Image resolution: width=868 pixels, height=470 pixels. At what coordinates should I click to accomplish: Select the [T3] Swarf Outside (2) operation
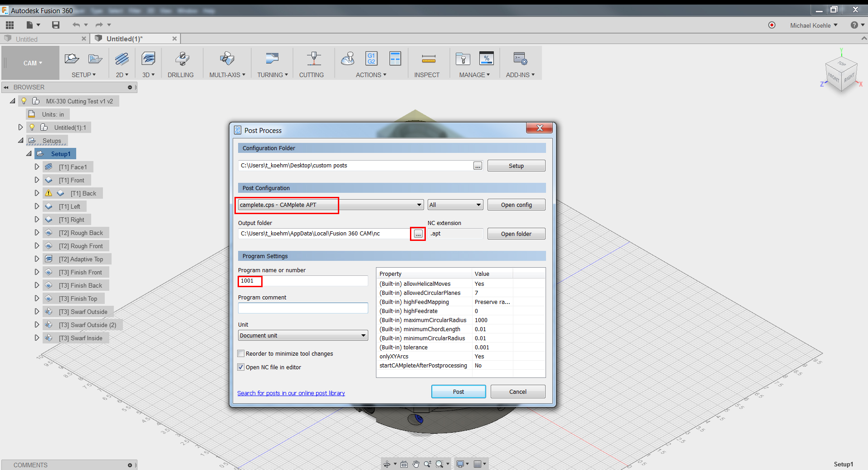(88, 325)
